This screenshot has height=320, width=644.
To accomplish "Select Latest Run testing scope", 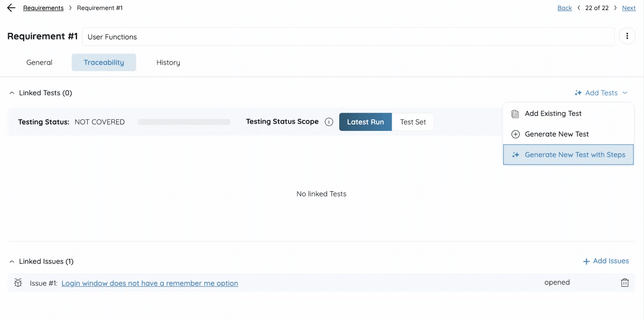I will (365, 122).
